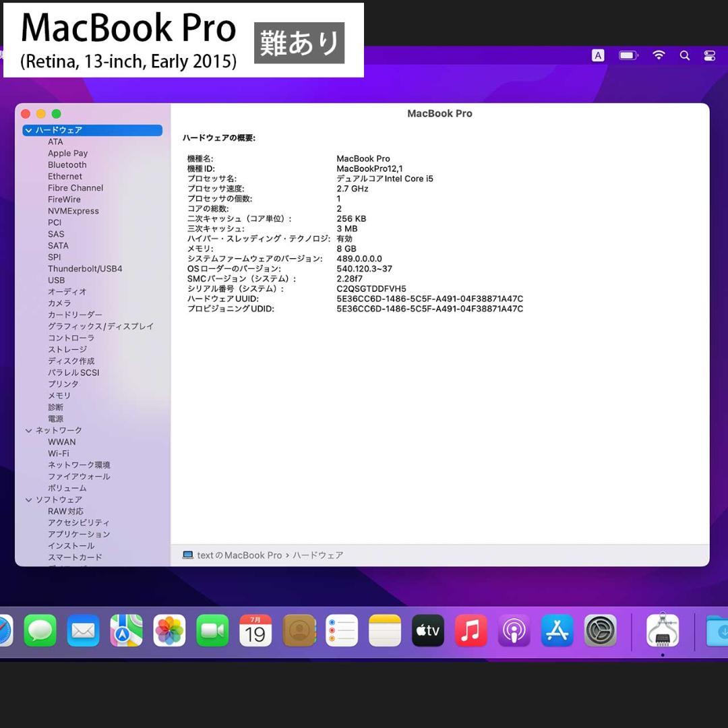Select オーディオ in the sidebar

click(67, 292)
